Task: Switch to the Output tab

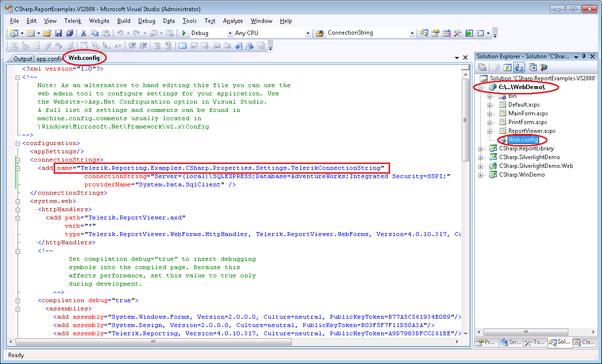Action: (x=22, y=59)
